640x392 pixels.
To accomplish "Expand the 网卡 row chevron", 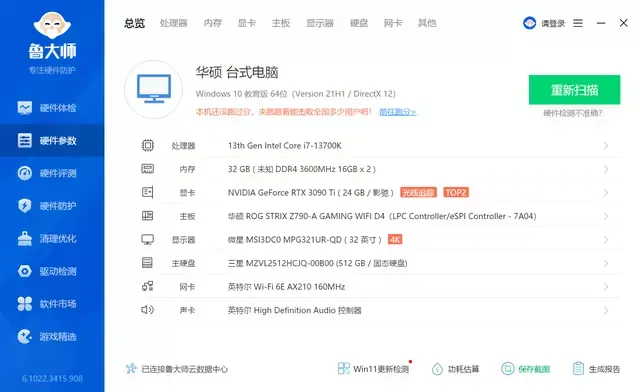I will pos(606,287).
